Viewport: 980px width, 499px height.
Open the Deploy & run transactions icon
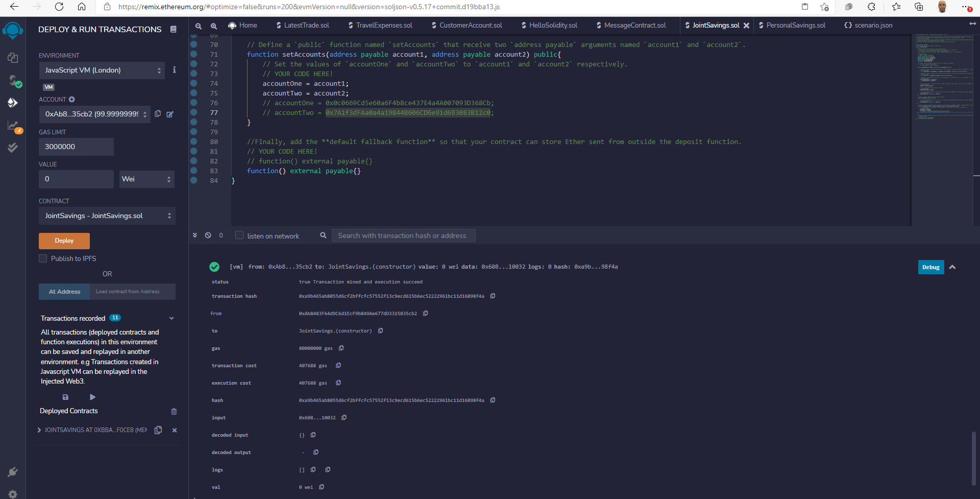(13, 103)
